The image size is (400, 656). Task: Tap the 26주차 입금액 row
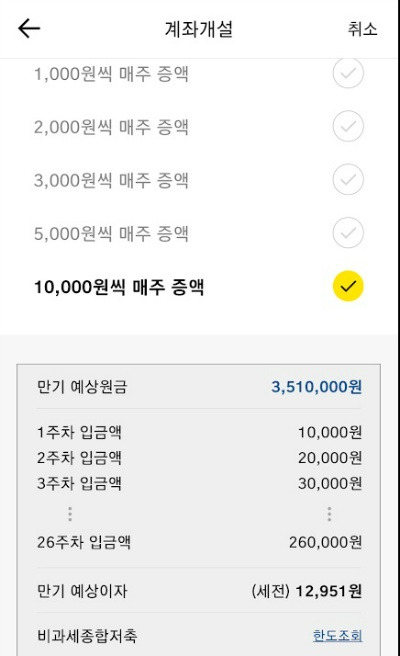(199, 543)
